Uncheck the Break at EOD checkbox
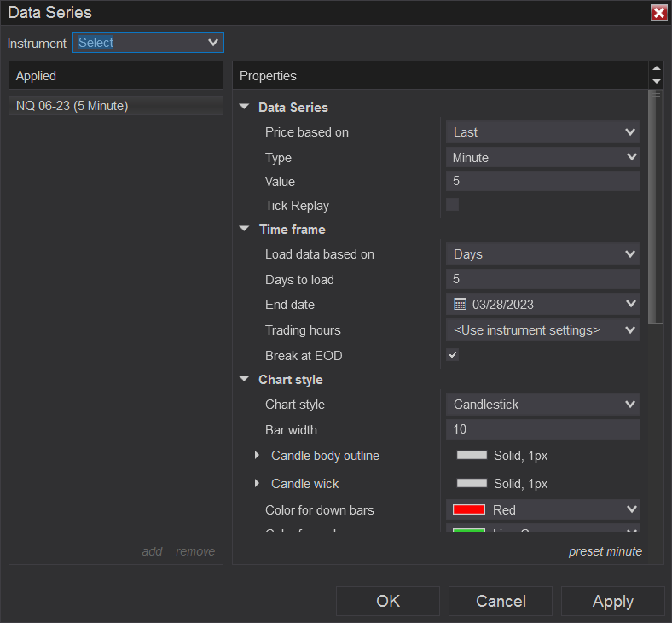This screenshot has height=623, width=672. [x=453, y=355]
